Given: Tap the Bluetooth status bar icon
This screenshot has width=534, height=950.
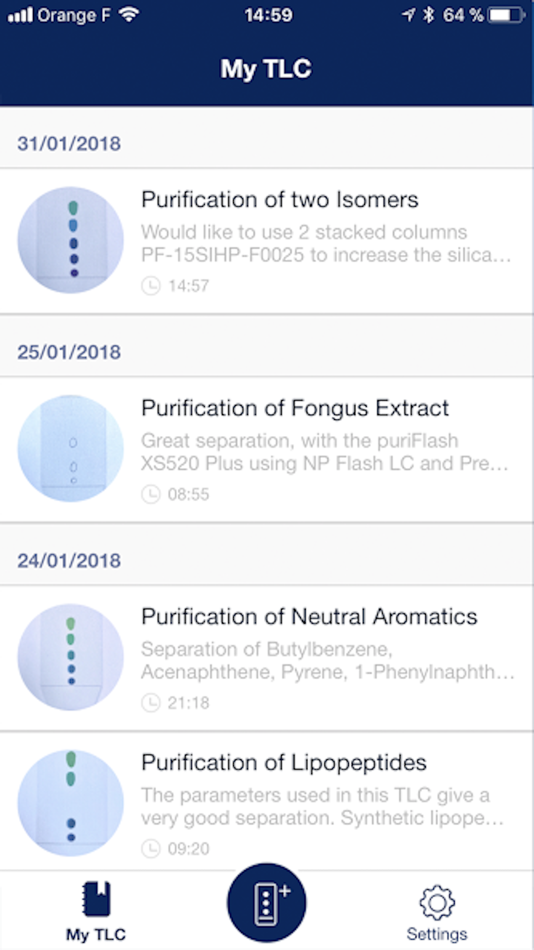Looking at the screenshot, I should (x=429, y=16).
